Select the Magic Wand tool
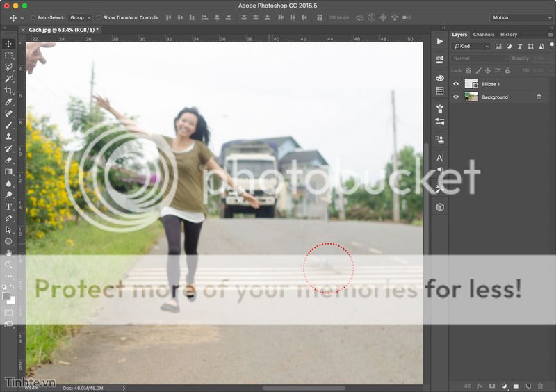The height and width of the screenshot is (392, 556). pyautogui.click(x=8, y=79)
